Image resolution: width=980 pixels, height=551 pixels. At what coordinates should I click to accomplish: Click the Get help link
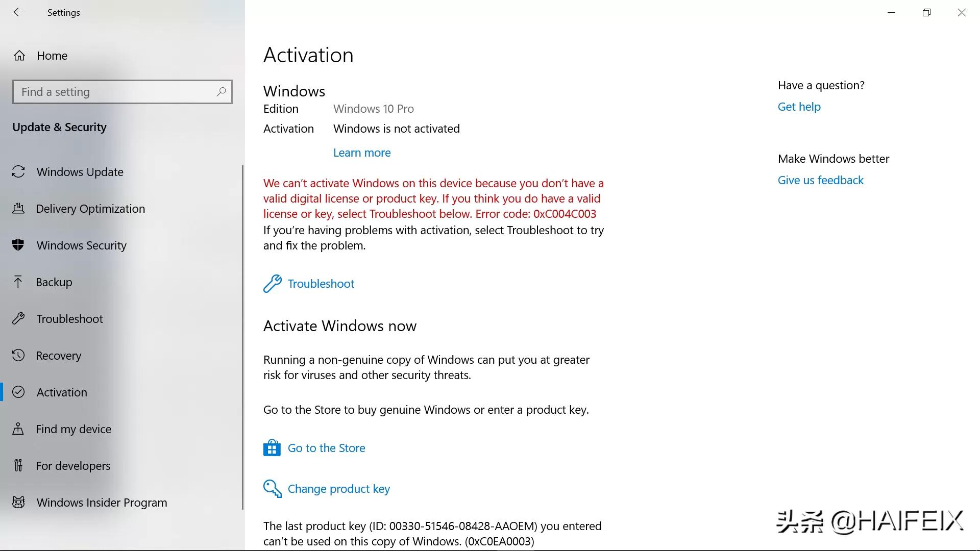coord(799,106)
